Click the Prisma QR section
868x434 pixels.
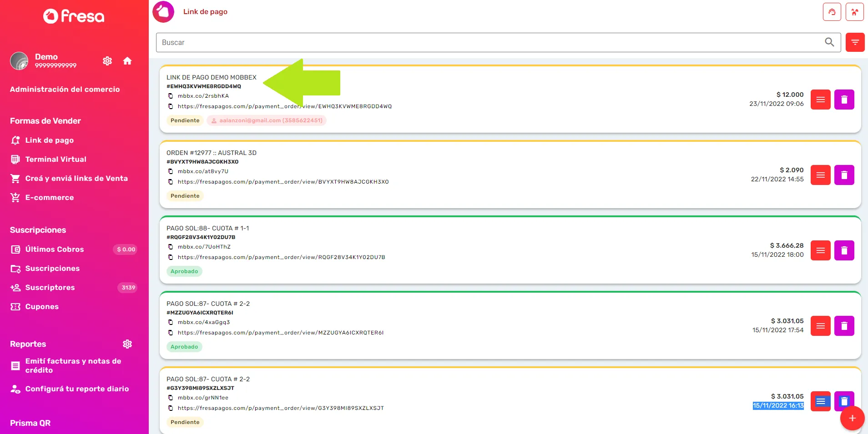tap(30, 423)
